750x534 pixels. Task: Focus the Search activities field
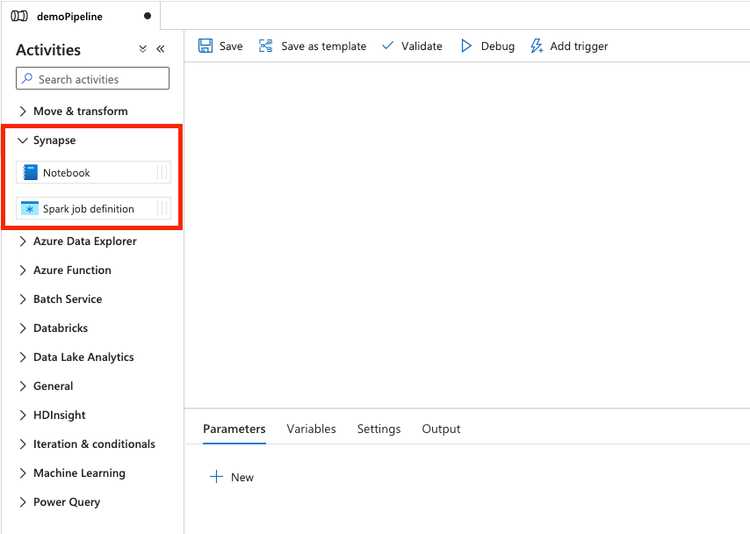[93, 78]
